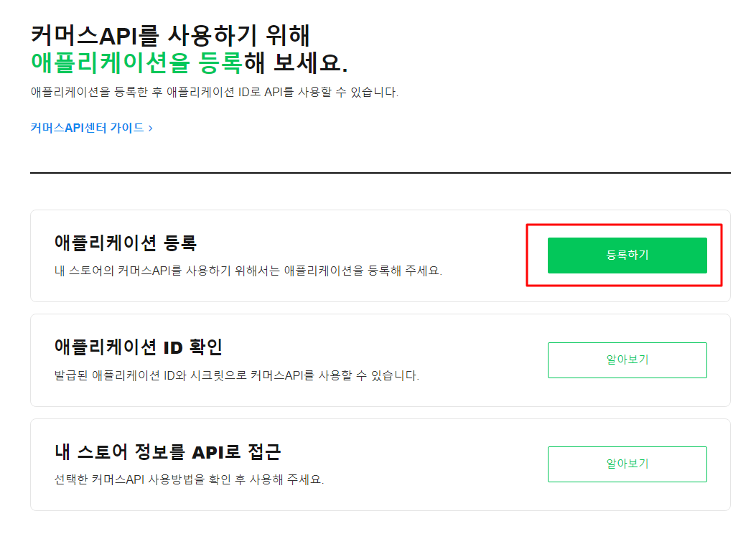Click the word ID in 애플리케이션 ID 확인 heading
The image size is (756, 539).
[173, 347]
